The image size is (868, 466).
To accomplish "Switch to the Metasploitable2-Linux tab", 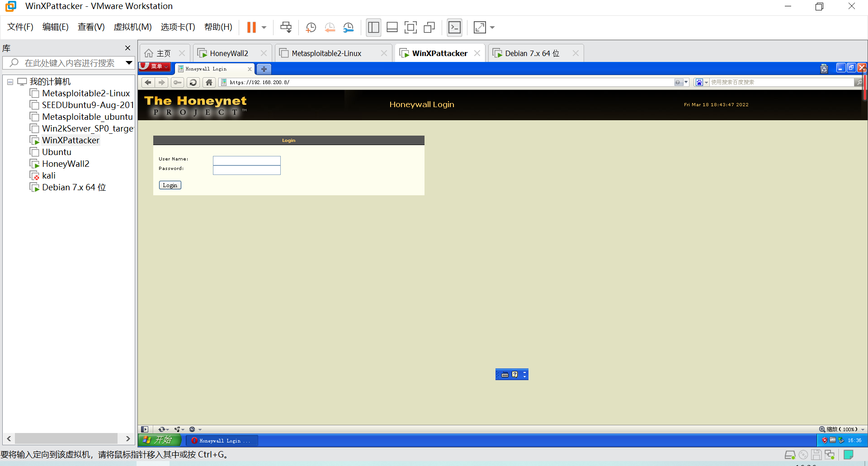I will click(x=326, y=53).
